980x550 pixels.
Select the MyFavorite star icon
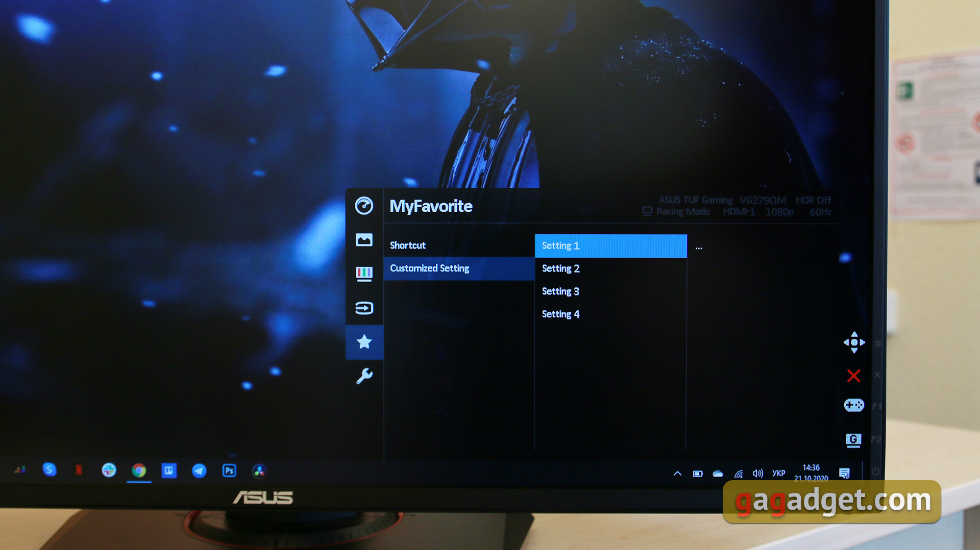(x=364, y=342)
